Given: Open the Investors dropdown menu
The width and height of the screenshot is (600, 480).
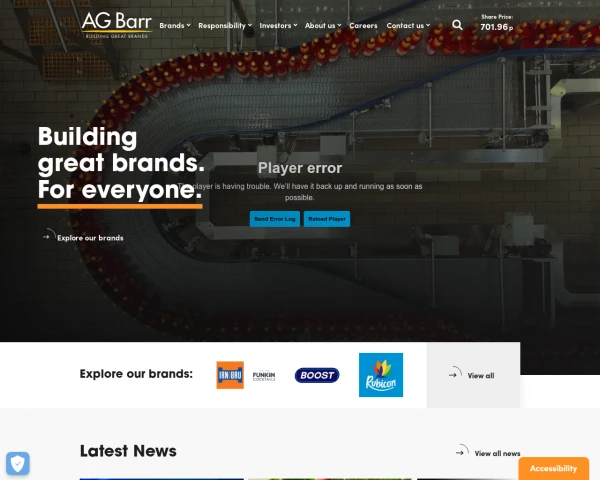Looking at the screenshot, I should 278,26.
